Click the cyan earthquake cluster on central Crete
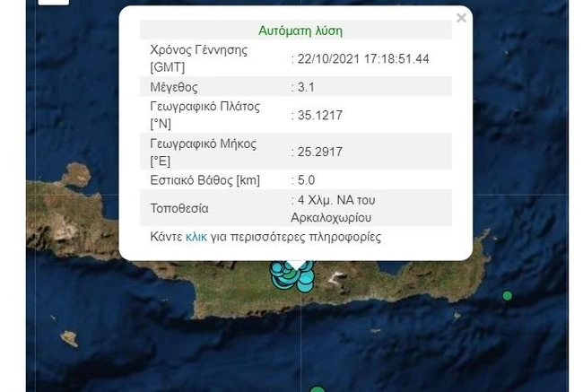Viewport: 583px width, 392px height. [291, 275]
